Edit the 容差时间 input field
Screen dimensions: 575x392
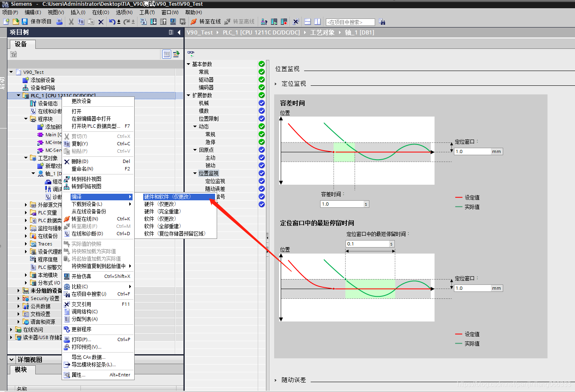[342, 204]
